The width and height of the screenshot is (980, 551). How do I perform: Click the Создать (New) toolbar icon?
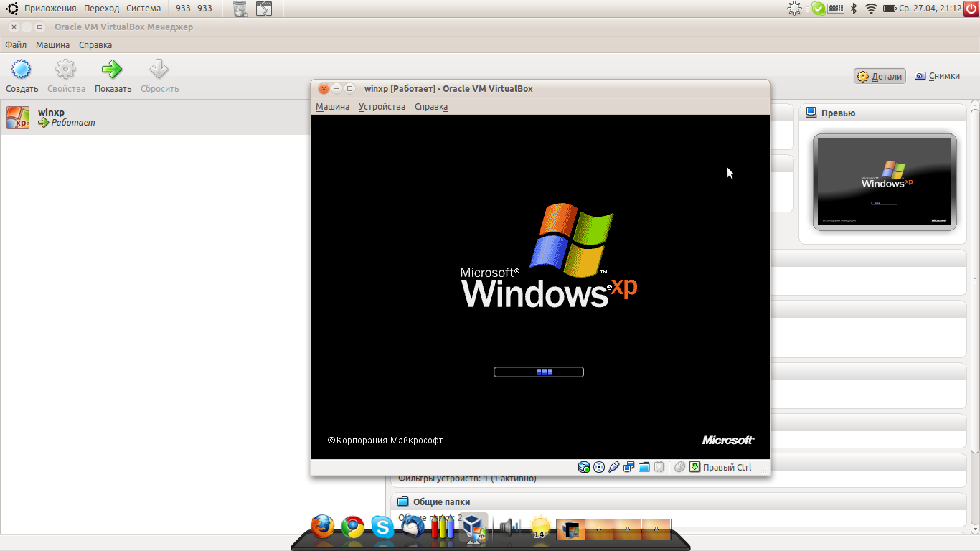tap(22, 70)
